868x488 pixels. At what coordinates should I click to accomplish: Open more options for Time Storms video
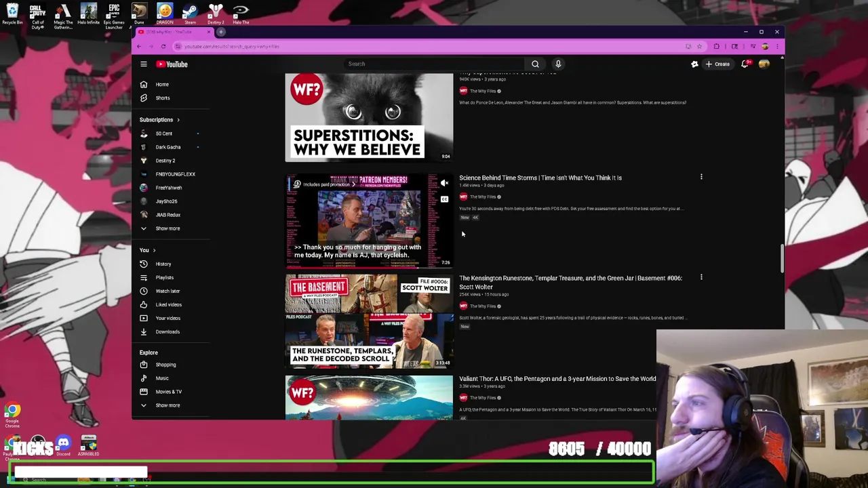(701, 178)
